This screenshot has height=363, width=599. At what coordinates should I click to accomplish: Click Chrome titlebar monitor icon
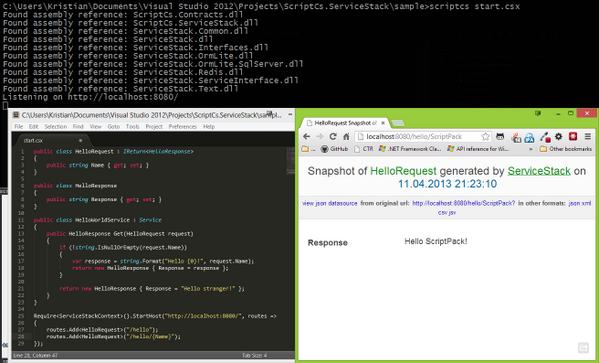point(538,113)
